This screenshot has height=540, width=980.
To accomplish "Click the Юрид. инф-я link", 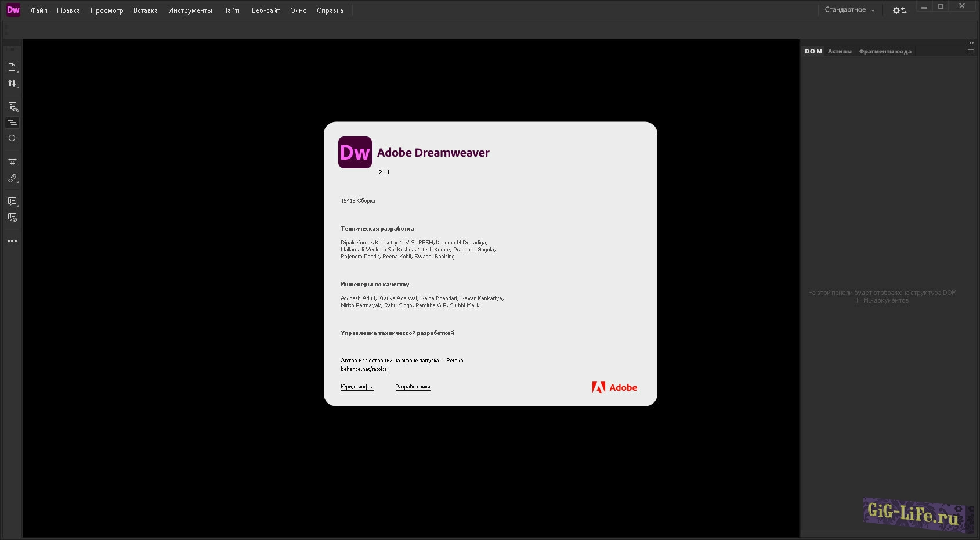I will 357,387.
